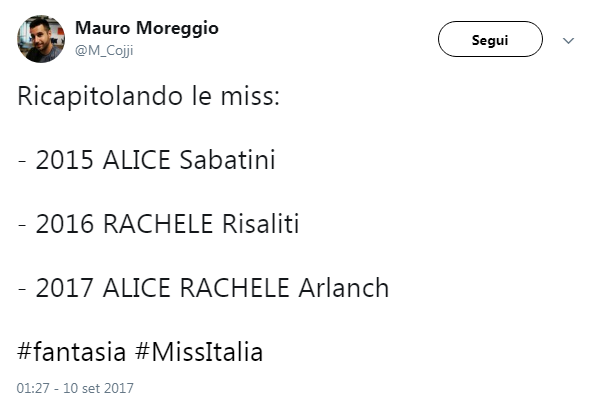
Task: Click the surname Arlanch
Action: click(344, 288)
